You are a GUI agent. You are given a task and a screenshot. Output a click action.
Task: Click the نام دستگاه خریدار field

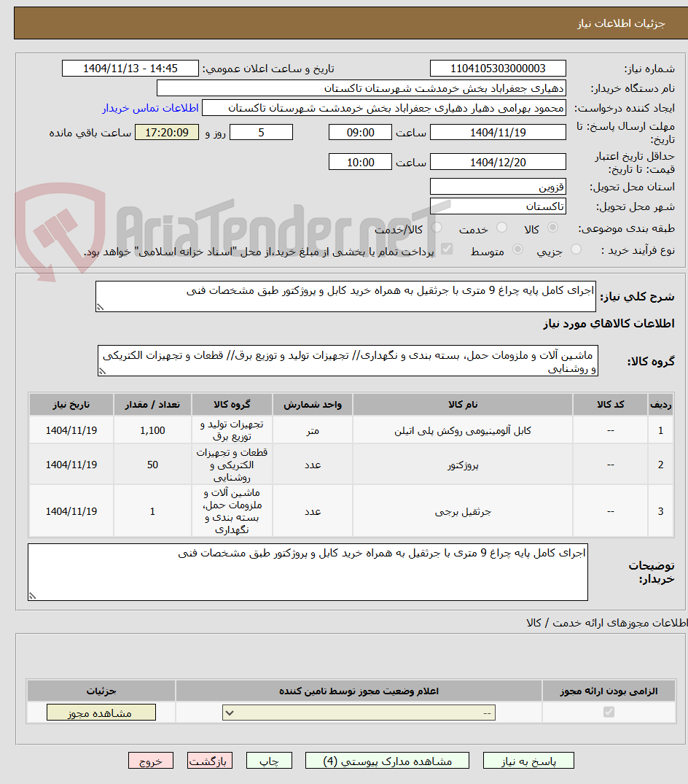(x=361, y=88)
